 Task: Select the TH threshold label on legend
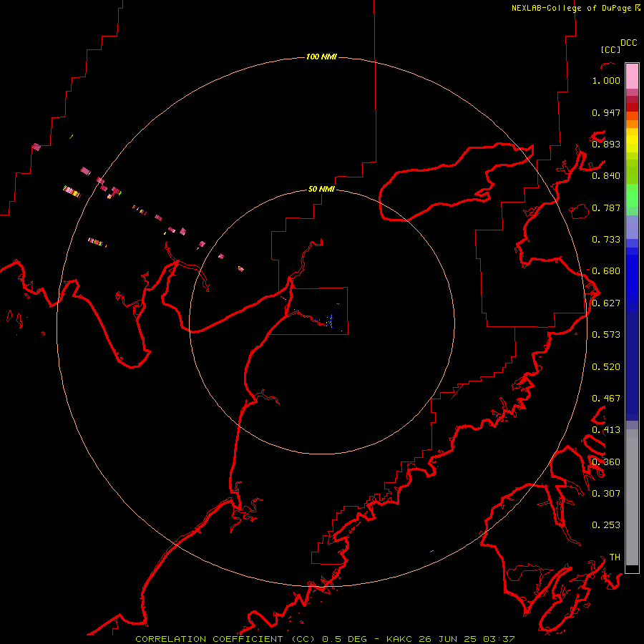point(615,557)
